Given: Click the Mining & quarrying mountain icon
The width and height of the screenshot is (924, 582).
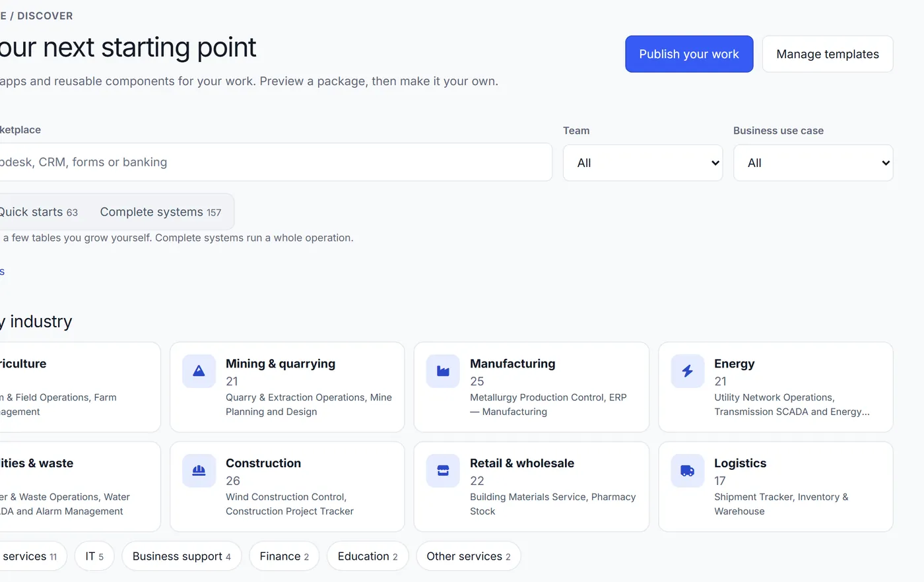Looking at the screenshot, I should point(199,371).
